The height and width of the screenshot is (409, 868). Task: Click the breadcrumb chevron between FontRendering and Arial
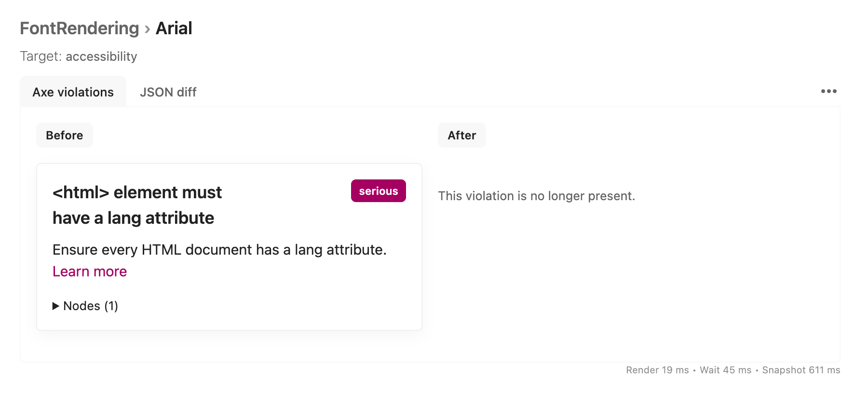click(147, 28)
